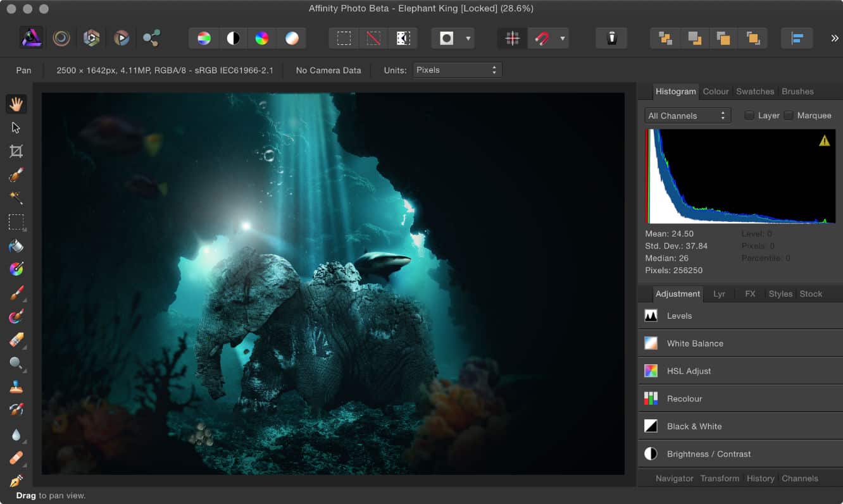Select the Crop tool

click(16, 151)
